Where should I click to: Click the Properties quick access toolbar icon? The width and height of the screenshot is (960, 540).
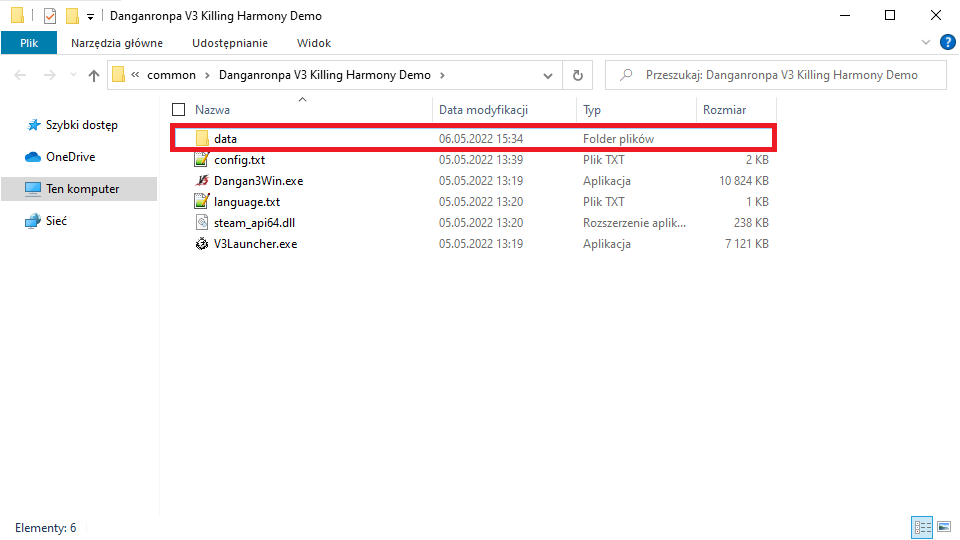coord(50,16)
